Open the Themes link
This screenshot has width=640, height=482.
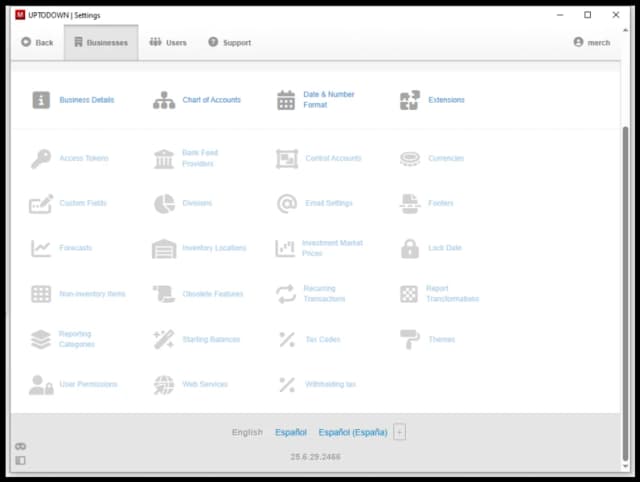point(442,339)
